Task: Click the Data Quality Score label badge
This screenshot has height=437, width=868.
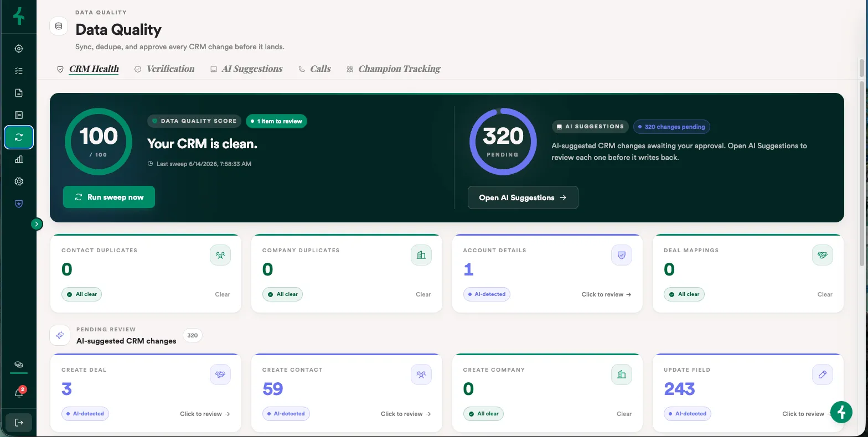Action: [194, 121]
